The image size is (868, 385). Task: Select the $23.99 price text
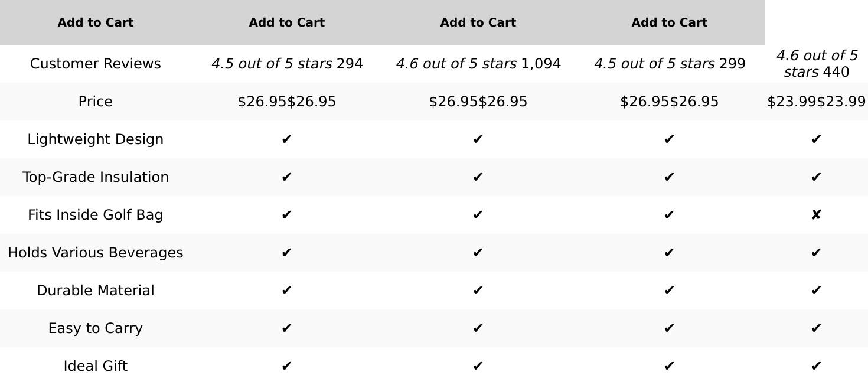point(816,102)
